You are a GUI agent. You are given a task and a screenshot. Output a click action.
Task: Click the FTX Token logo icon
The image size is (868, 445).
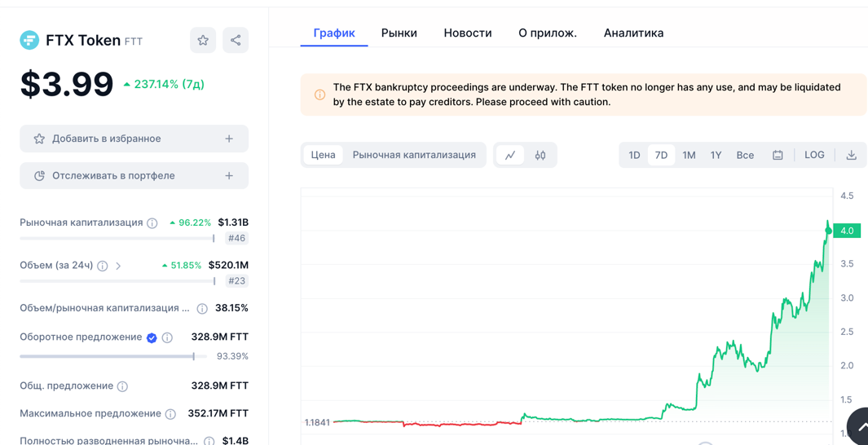click(x=29, y=41)
